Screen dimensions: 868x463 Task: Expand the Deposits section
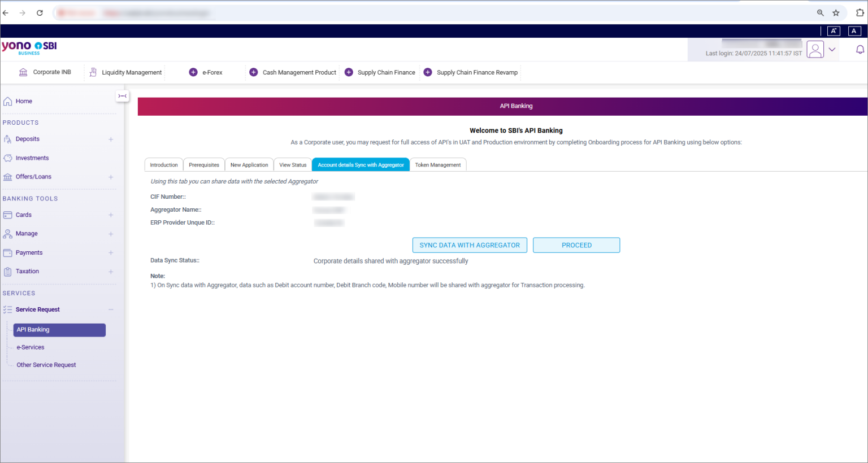pos(111,139)
